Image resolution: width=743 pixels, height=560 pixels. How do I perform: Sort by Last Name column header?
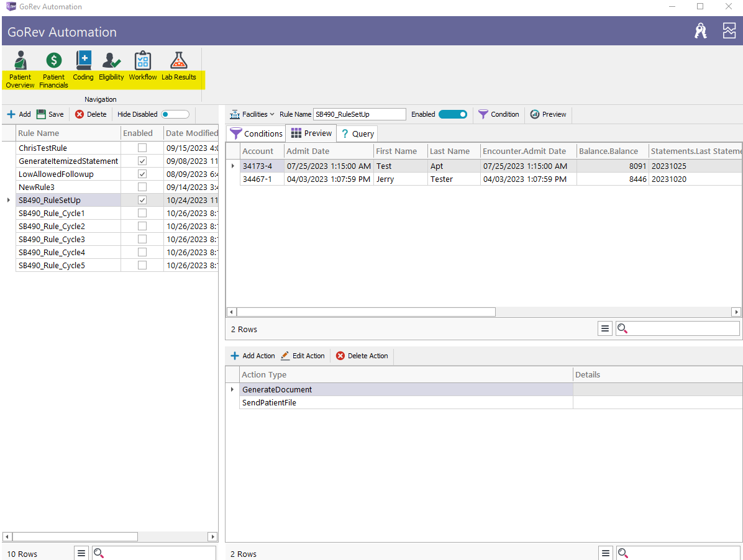(454, 151)
